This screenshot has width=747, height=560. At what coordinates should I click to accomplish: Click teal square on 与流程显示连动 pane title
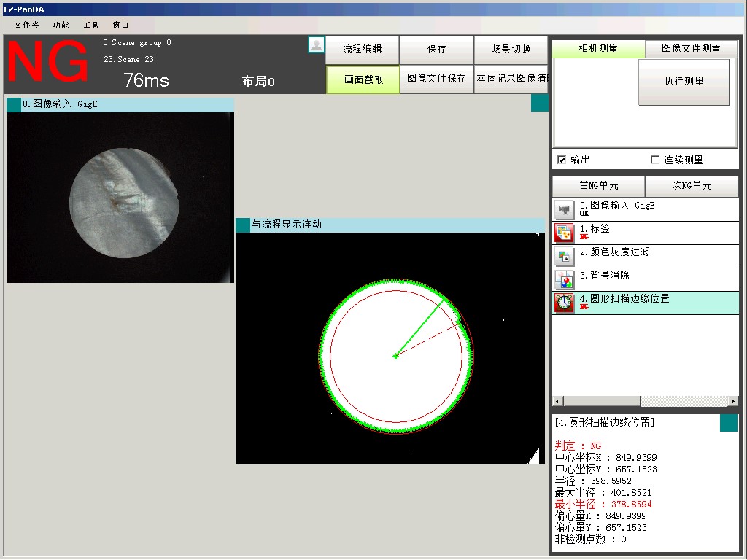pos(242,225)
